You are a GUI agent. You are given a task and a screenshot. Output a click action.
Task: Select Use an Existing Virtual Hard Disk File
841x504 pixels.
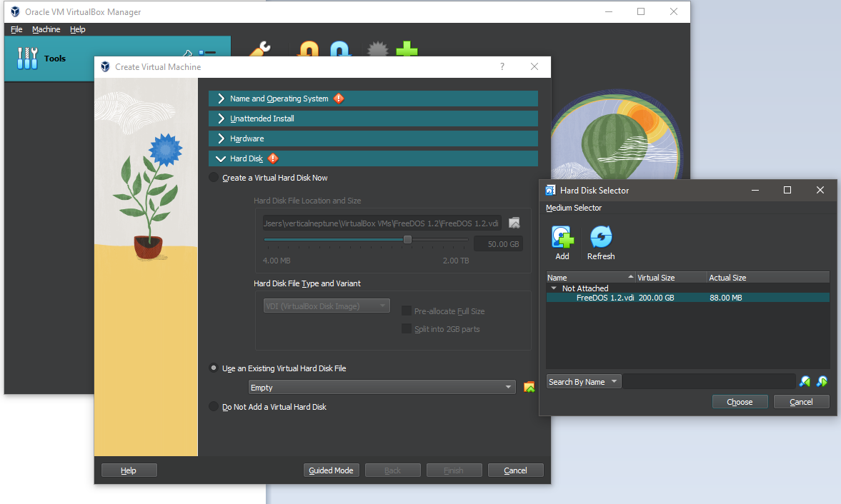point(214,368)
